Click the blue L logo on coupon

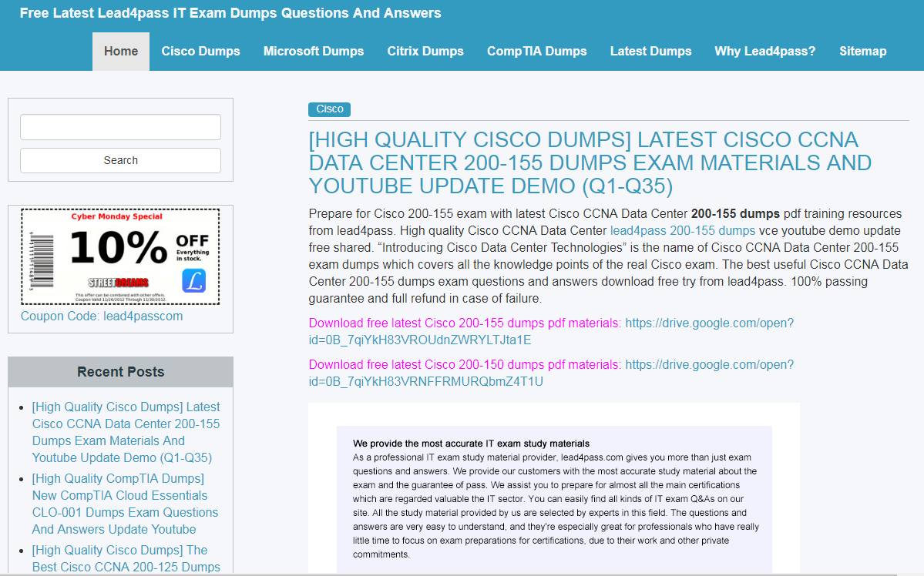[x=193, y=281]
